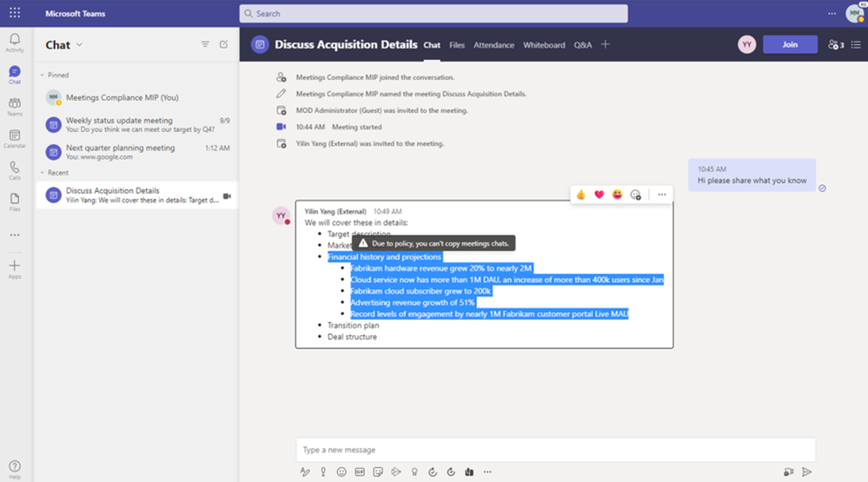Image resolution: width=868 pixels, height=482 pixels.
Task: Open more reactions picker
Action: (x=635, y=195)
